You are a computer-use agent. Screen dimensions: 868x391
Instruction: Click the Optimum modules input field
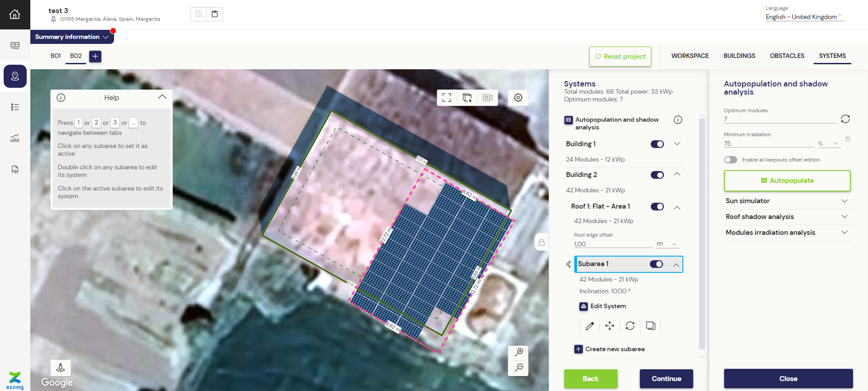pos(780,119)
